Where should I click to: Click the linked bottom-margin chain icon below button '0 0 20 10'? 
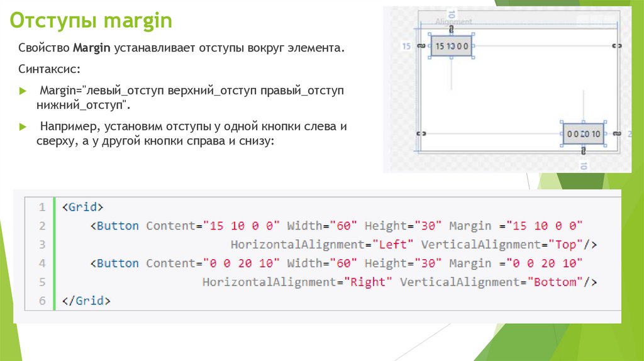coord(583,151)
